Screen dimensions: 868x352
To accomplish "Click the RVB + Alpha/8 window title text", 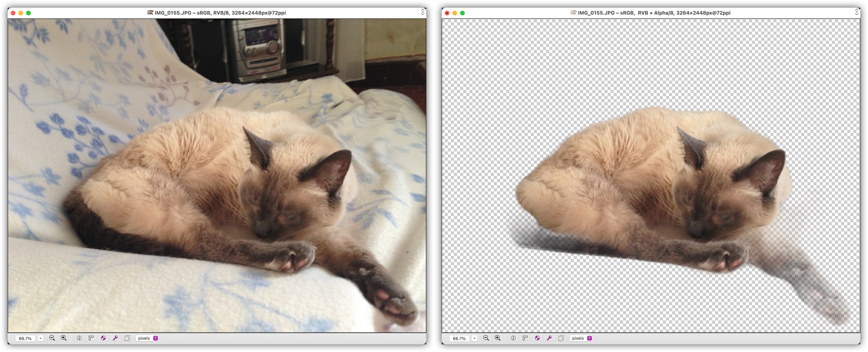I will [x=654, y=13].
